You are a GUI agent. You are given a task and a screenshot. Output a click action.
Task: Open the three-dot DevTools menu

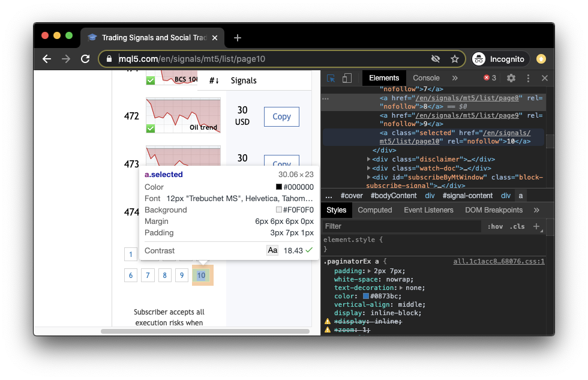coord(527,78)
